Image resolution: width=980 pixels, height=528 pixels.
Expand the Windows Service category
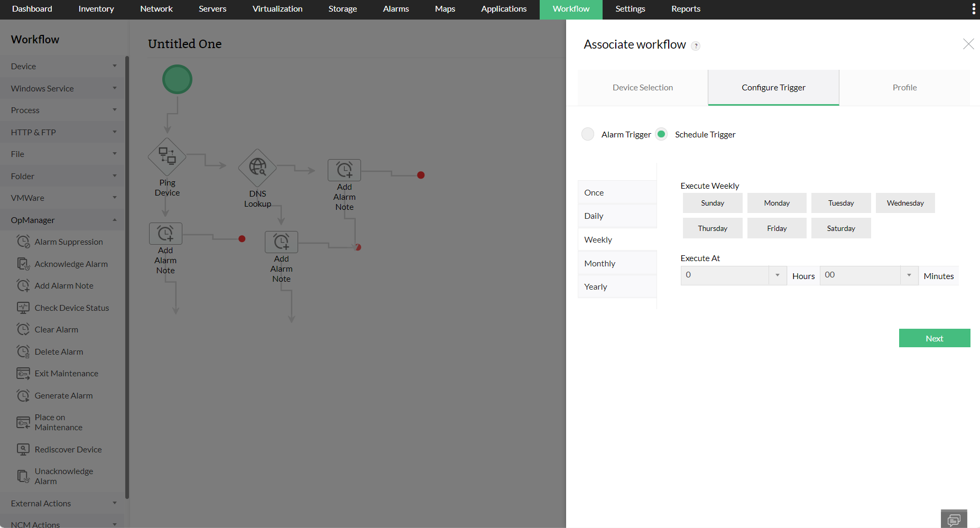tap(62, 88)
